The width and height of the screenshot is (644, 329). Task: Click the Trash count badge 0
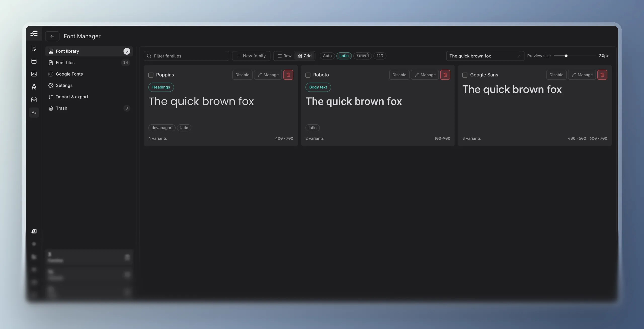(x=127, y=108)
